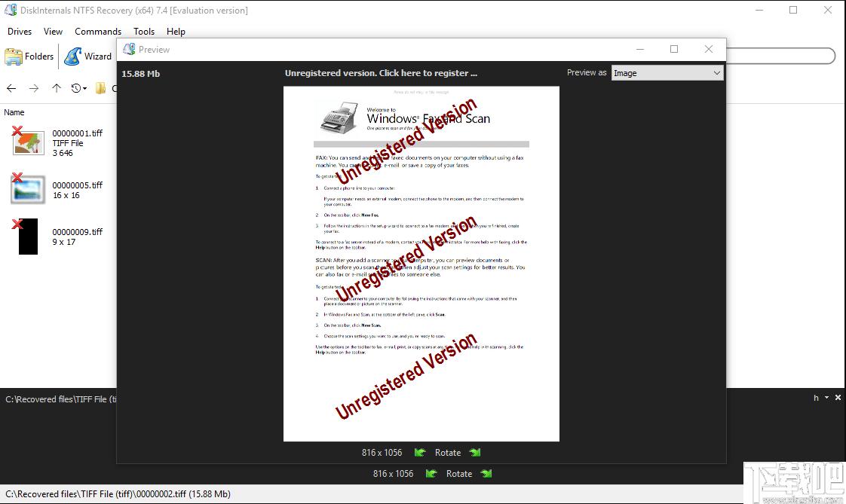This screenshot has height=504, width=846.
Task: Select the 00000005.tiff thumbnail
Action: click(27, 188)
